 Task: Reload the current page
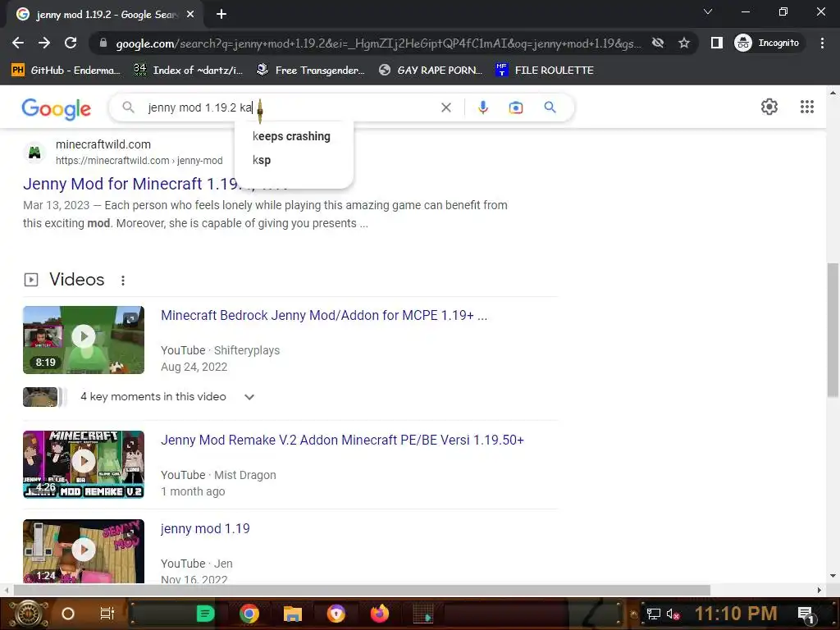pos(71,43)
